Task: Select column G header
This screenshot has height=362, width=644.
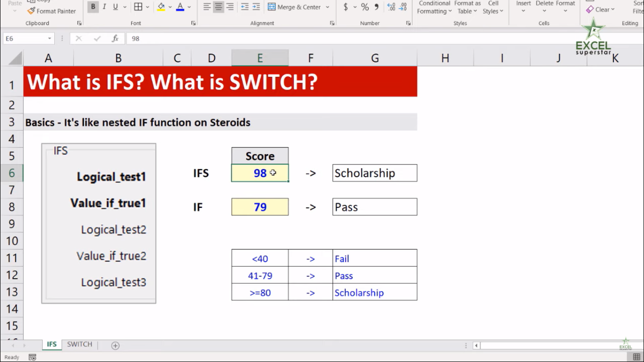Action: [375, 58]
